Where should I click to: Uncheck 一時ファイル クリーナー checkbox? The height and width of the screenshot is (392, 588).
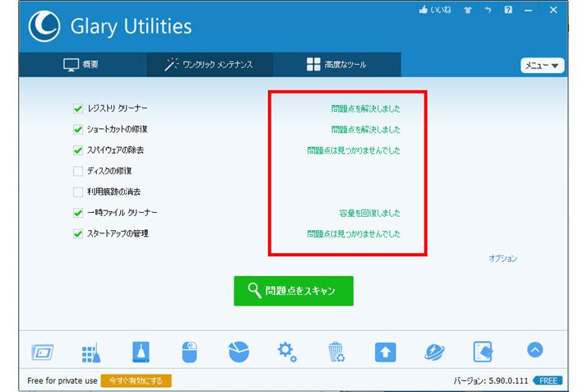click(x=77, y=213)
